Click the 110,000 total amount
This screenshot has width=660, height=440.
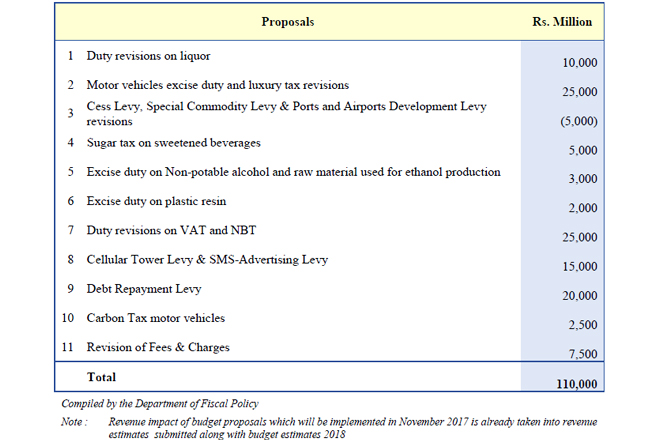pyautogui.click(x=577, y=384)
